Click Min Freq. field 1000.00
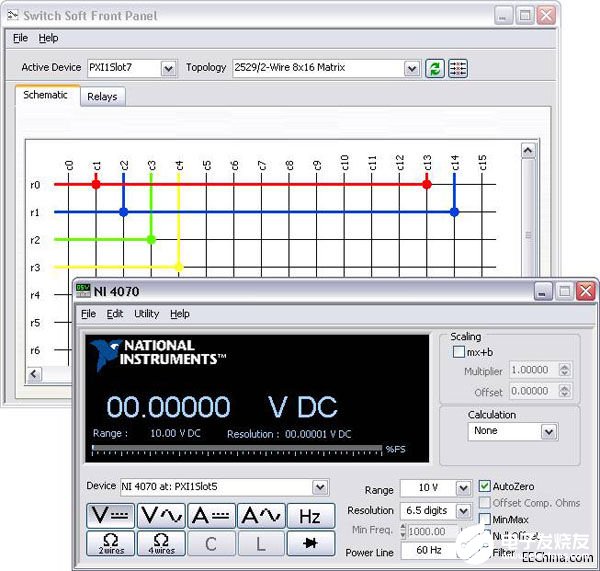600x571 pixels. coord(432,531)
